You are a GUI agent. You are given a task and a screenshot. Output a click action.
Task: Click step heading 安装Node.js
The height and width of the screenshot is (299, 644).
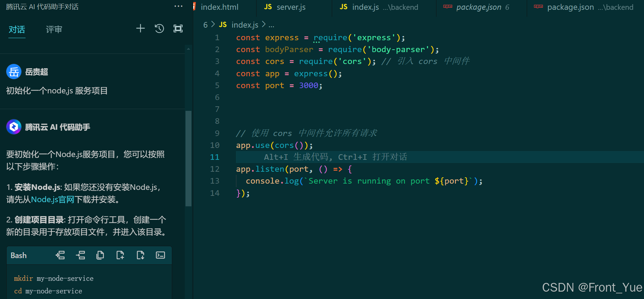point(37,187)
